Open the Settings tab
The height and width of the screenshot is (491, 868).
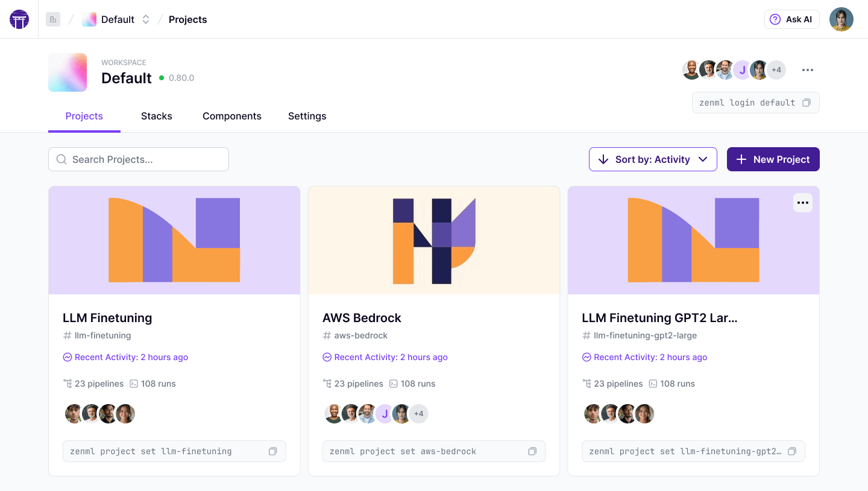[x=307, y=116]
